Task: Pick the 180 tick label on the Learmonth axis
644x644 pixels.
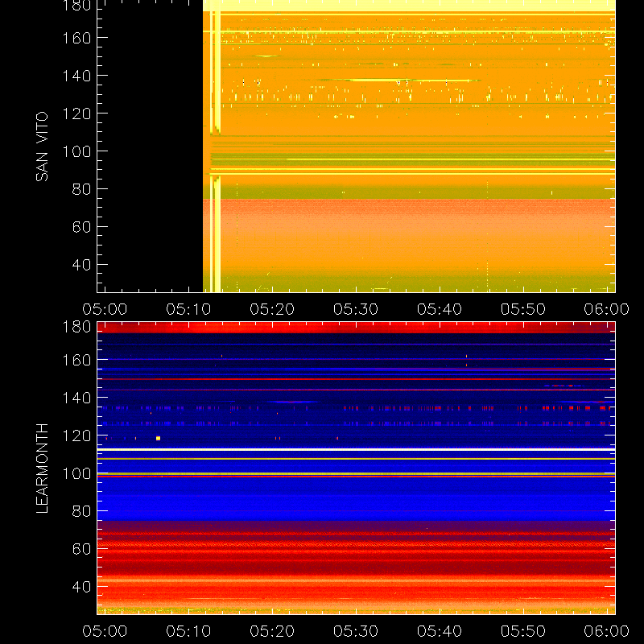Action: point(76,327)
